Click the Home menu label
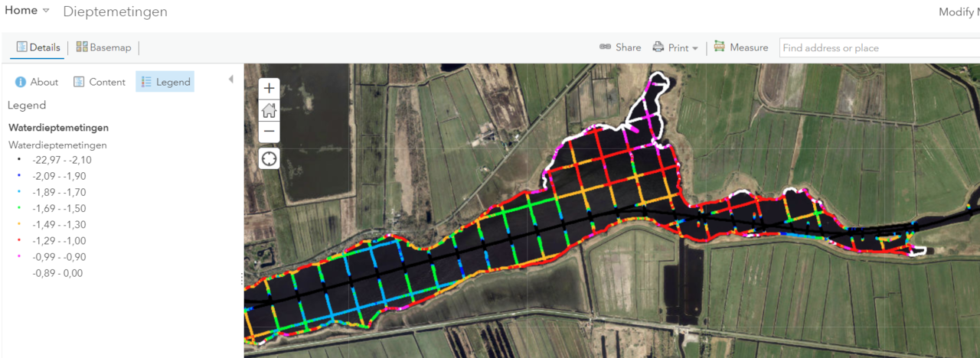The height and width of the screenshot is (358, 980). (x=21, y=11)
